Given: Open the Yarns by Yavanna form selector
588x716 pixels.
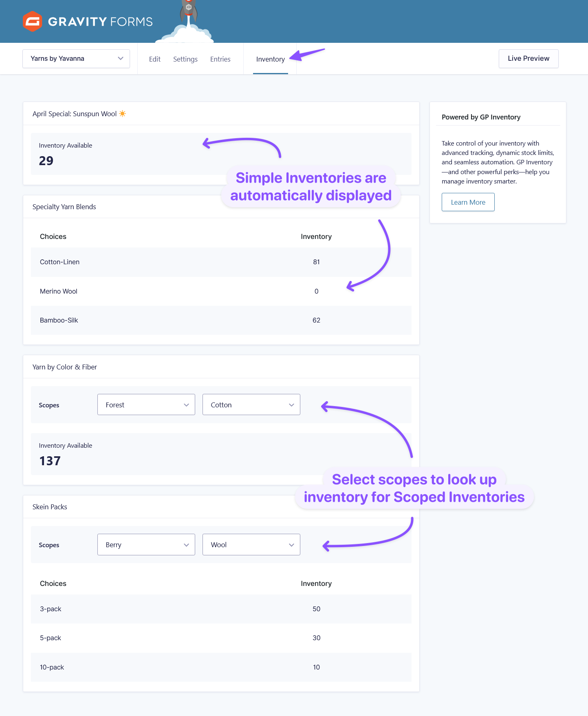Looking at the screenshot, I should click(76, 59).
